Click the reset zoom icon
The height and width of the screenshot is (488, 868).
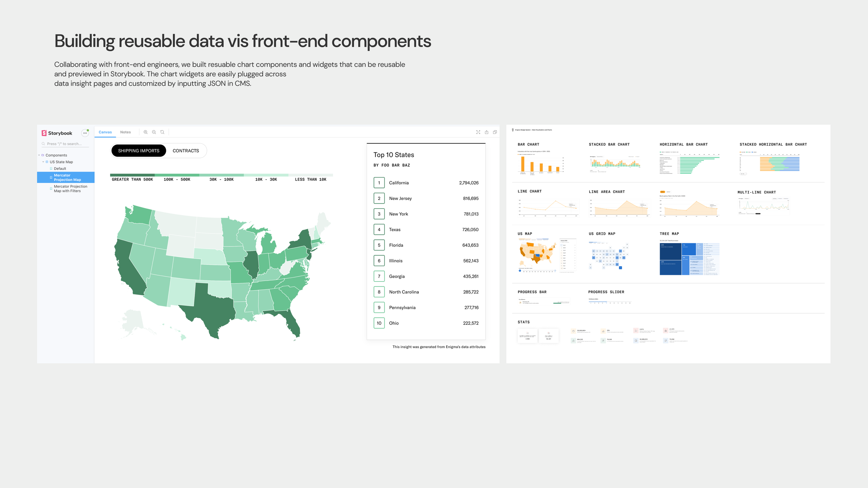click(x=162, y=132)
